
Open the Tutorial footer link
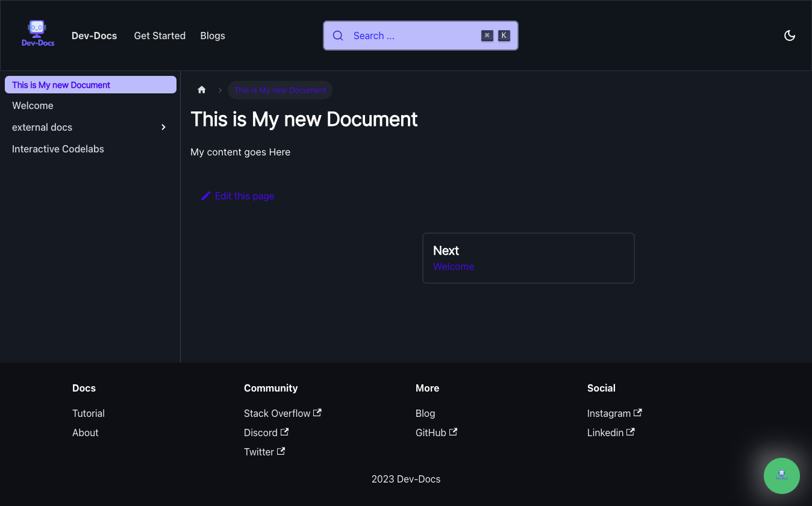[x=89, y=413]
